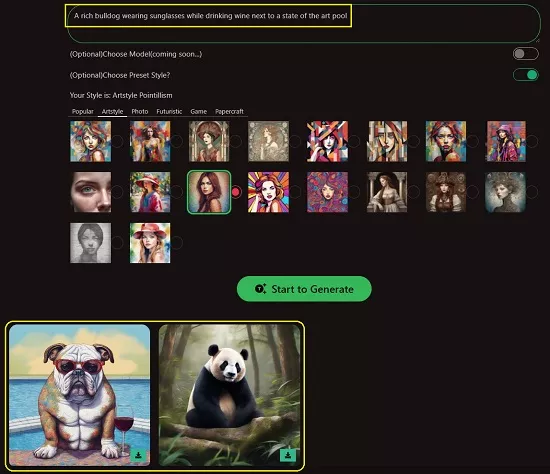Viewport: 550px width, 474px height.
Task: Select radio button beside pop art portrait style
Action: point(295,192)
